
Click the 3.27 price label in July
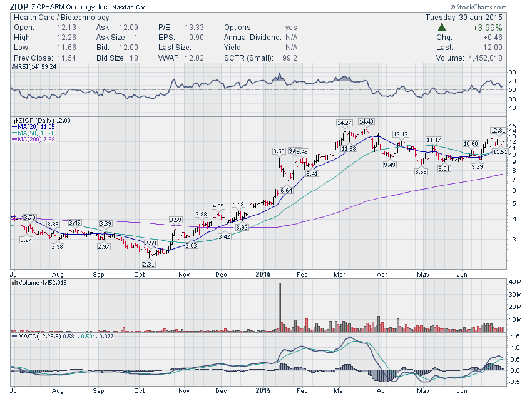[x=26, y=240]
